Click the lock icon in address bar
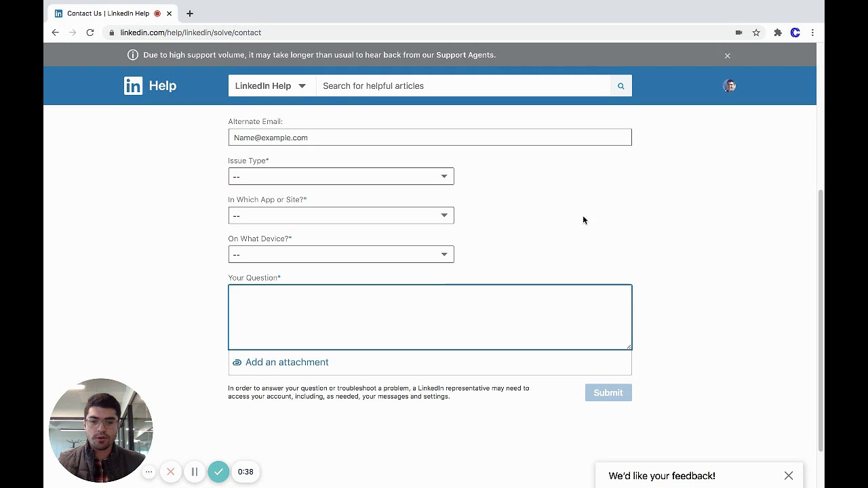This screenshot has height=488, width=868. 111,33
